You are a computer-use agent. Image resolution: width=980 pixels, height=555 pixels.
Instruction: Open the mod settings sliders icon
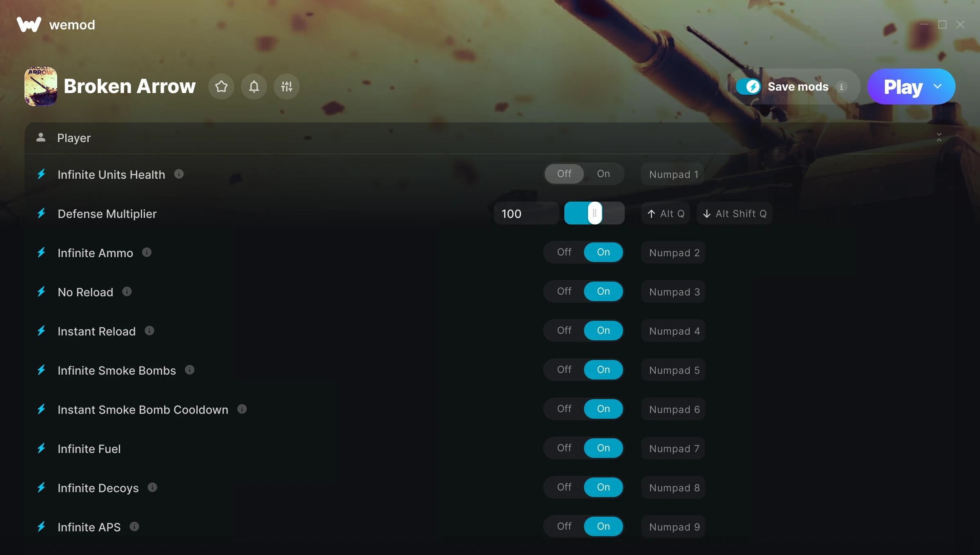(x=287, y=87)
